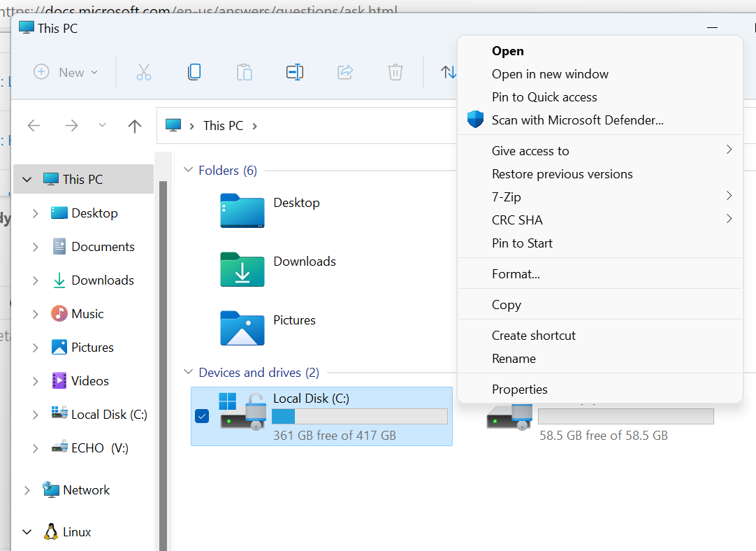The width and height of the screenshot is (756, 551).
Task: Collapse the Folders (6) group
Action: 188,170
